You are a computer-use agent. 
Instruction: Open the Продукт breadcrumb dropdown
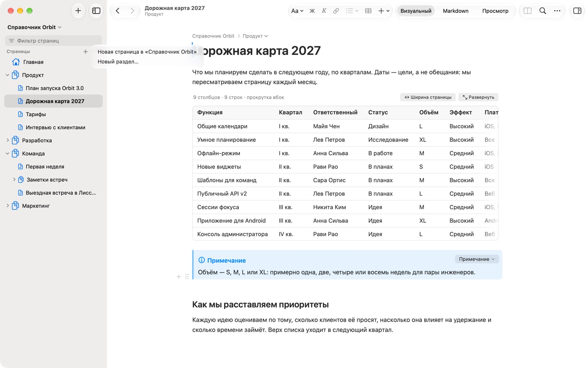pos(255,36)
